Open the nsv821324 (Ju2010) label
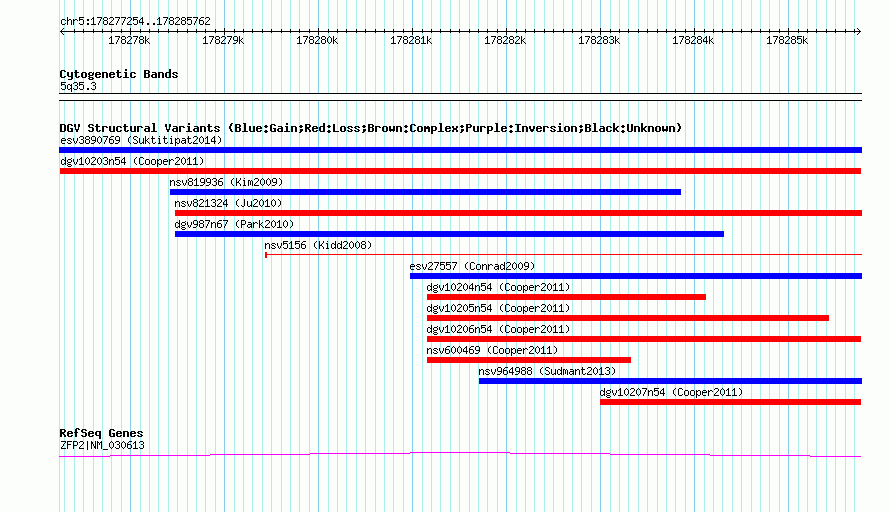 [x=228, y=203]
